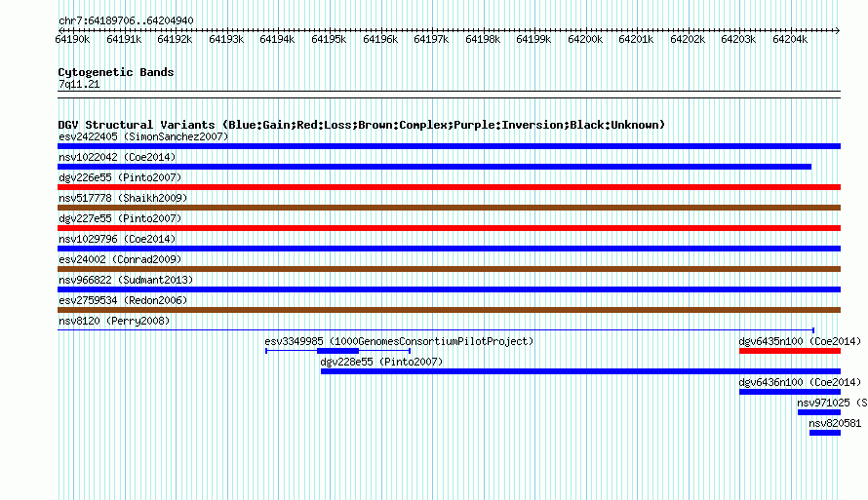Open the esv24002 (Conrad2009) variant label
This screenshot has height=500, width=868.
coord(120,259)
